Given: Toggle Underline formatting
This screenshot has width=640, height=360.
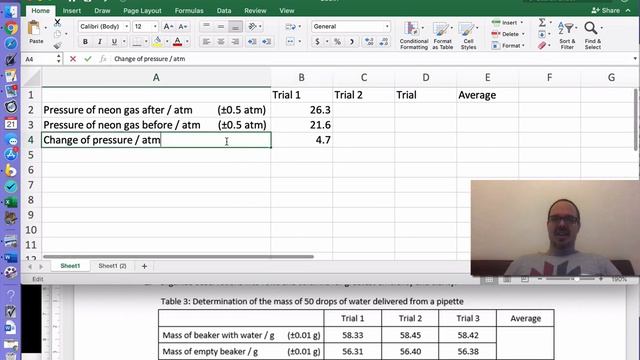Looking at the screenshot, I should pos(114,42).
